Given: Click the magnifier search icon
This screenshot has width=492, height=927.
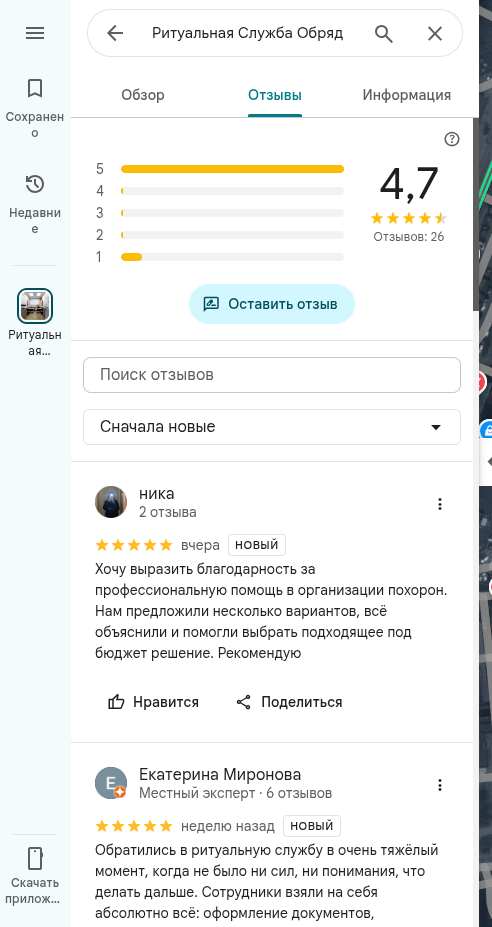Looking at the screenshot, I should [x=384, y=34].
